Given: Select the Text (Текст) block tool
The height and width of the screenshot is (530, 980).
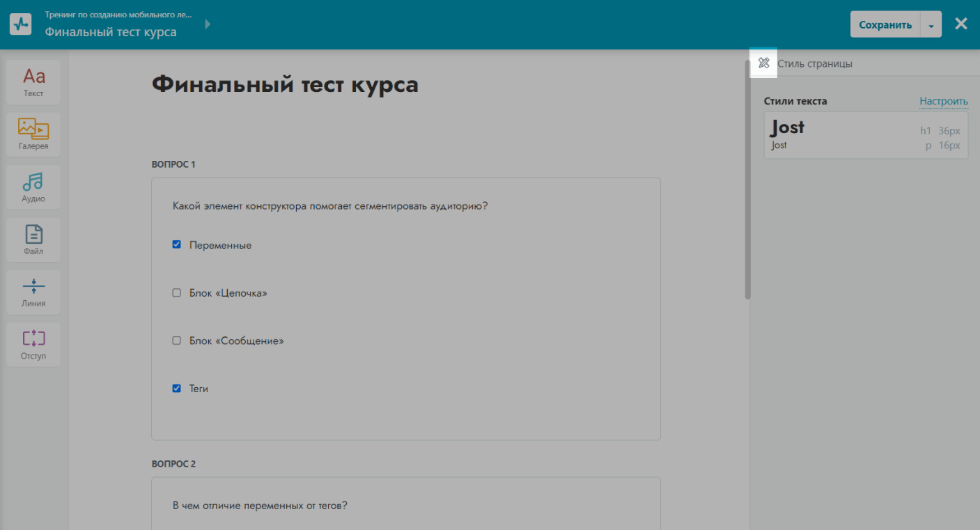Looking at the screenshot, I should click(x=33, y=81).
